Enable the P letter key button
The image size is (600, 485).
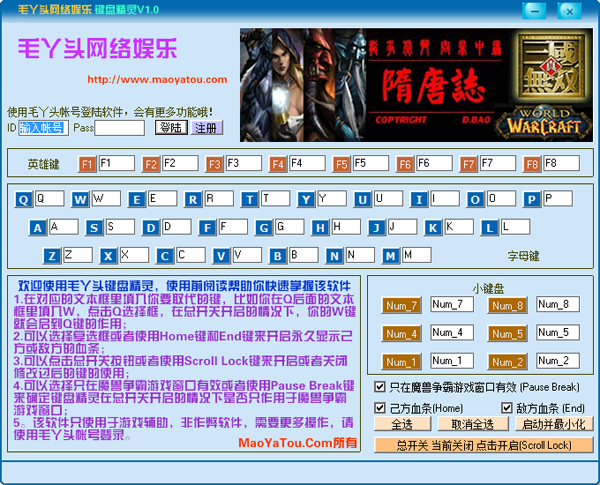(532, 199)
